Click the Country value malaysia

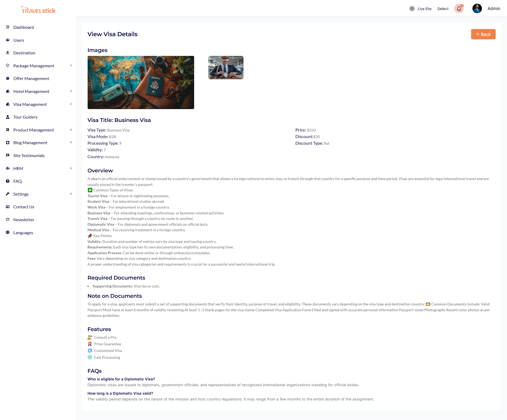point(112,157)
